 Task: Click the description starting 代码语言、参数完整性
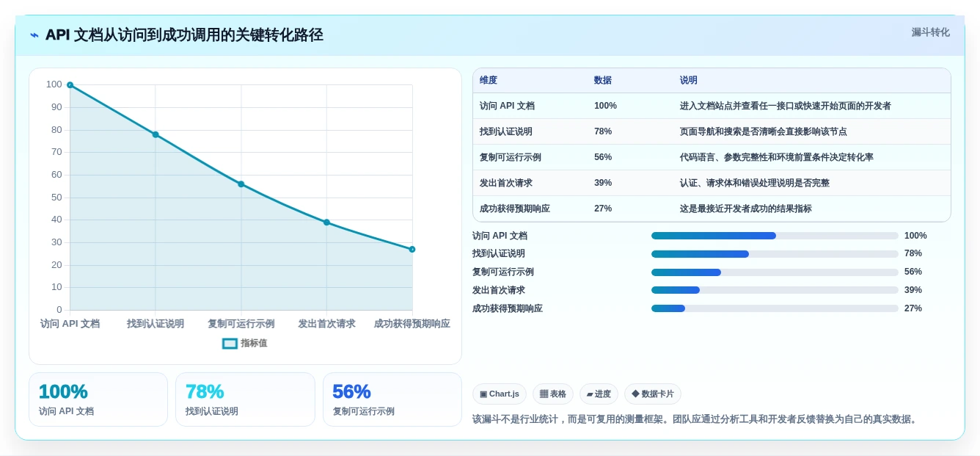point(777,157)
